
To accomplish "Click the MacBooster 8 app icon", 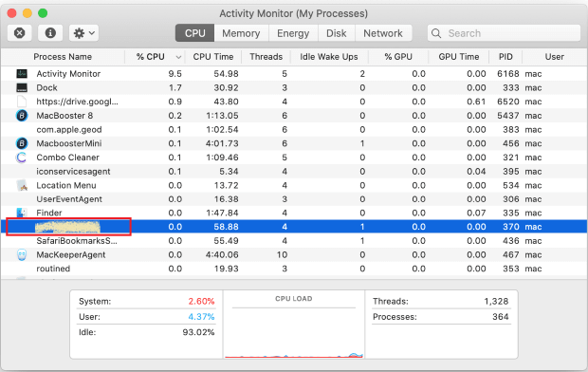I will point(22,116).
